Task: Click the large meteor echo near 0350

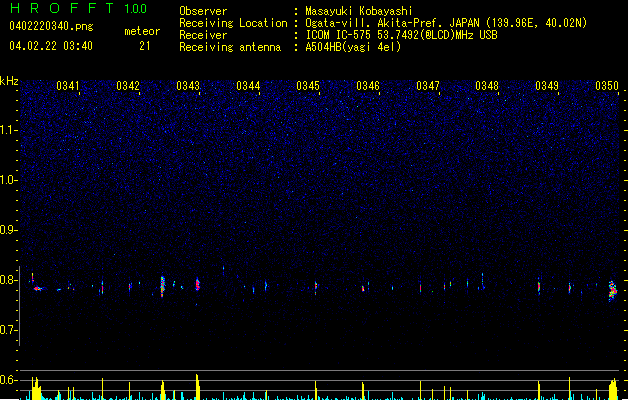Action: 613,291
